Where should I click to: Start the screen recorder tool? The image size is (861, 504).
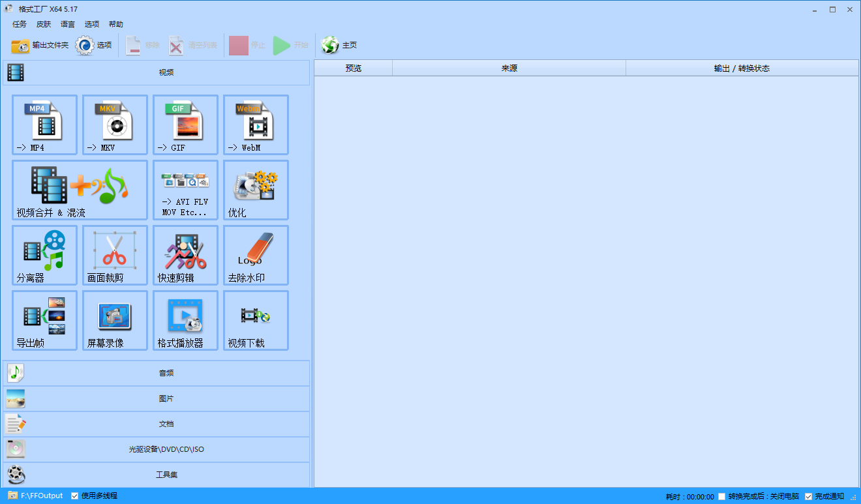(x=115, y=320)
